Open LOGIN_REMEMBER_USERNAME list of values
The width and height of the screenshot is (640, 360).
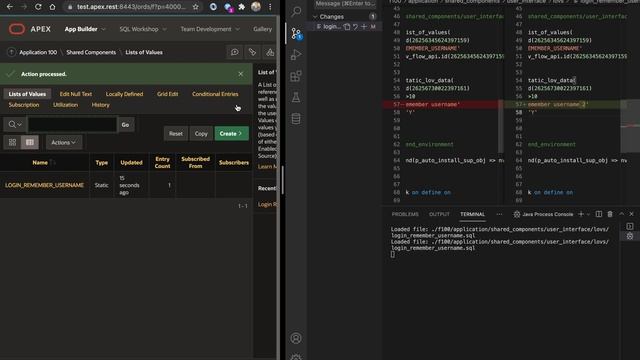(44, 185)
